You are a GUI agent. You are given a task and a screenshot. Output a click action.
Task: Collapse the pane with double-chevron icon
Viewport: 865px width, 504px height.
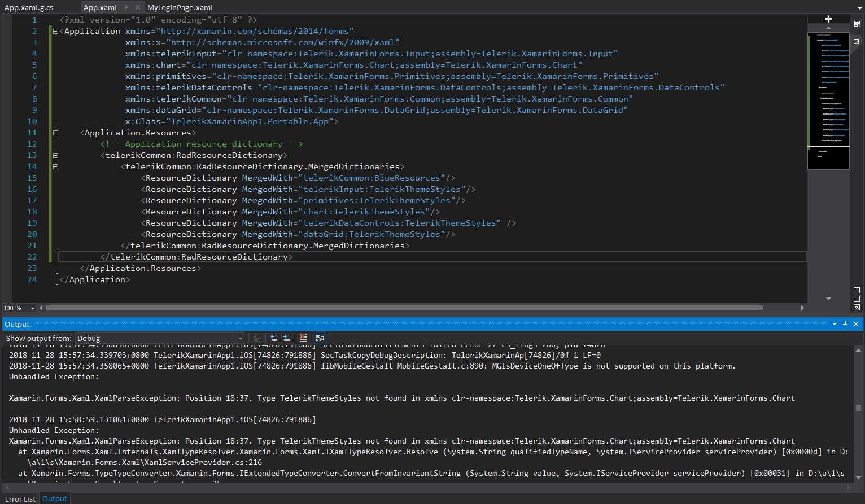(x=857, y=308)
